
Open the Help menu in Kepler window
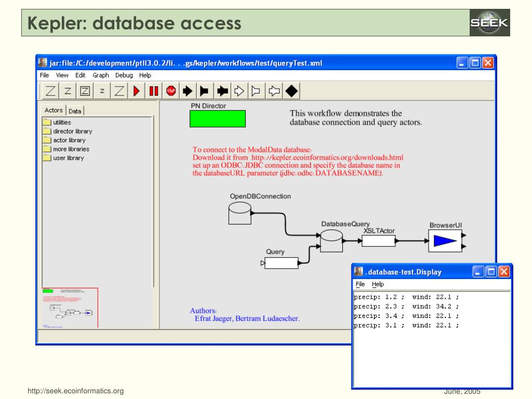pyautogui.click(x=145, y=75)
